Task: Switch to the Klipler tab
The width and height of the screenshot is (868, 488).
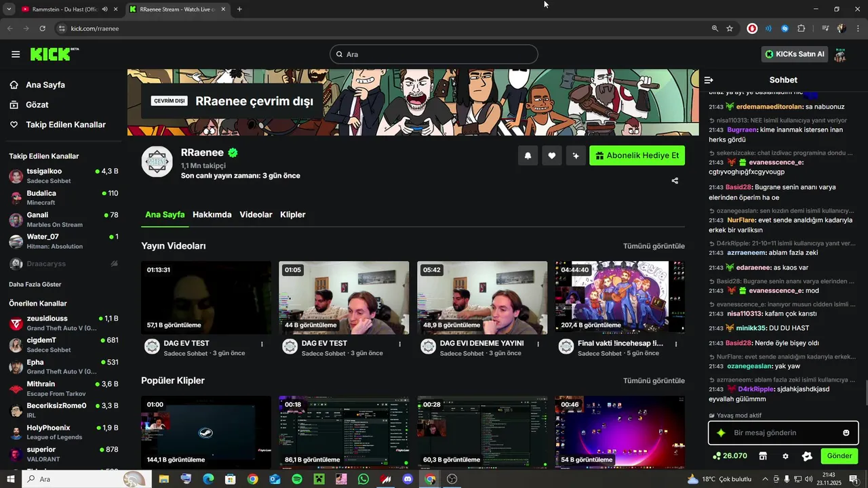Action: 293,215
